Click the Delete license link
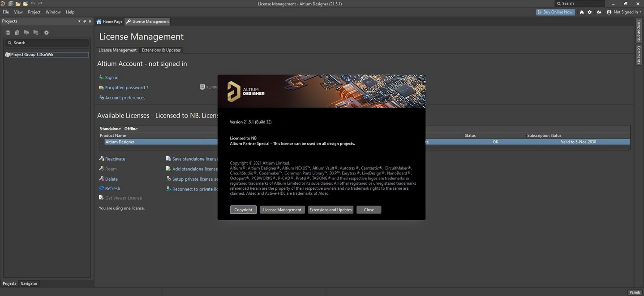Screen dimensions: 644x296 (x=111, y=179)
